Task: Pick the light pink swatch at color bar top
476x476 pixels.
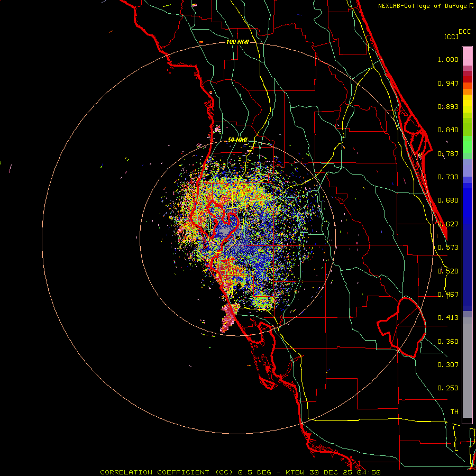Action: [467, 56]
